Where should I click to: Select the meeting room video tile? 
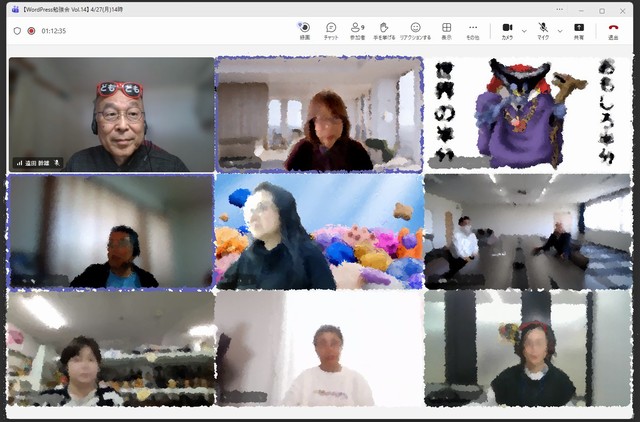527,232
